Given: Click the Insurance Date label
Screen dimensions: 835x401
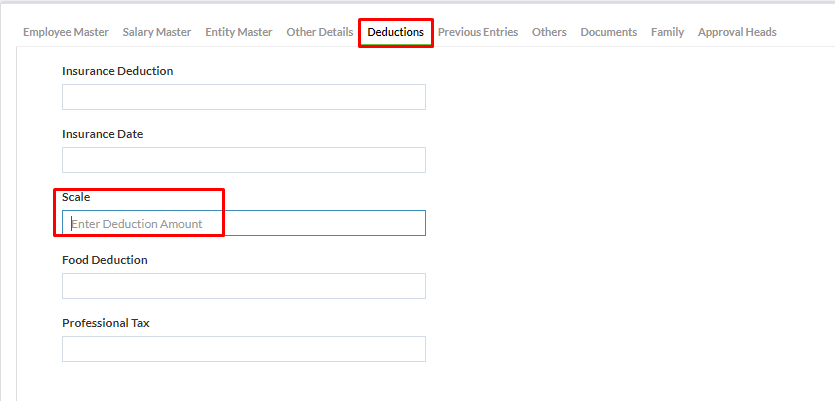Looking at the screenshot, I should (103, 134).
